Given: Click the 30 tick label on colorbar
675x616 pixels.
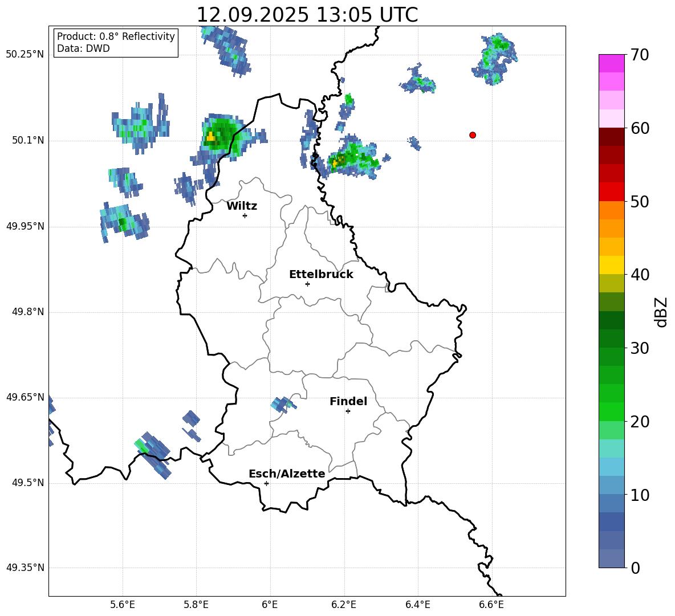Looking at the screenshot, I should point(641,348).
